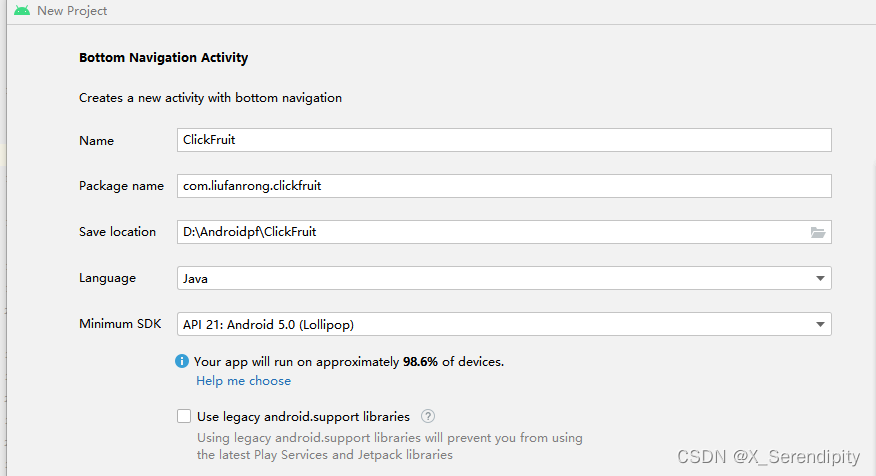Expand the Language dropdown arrow

pos(820,278)
